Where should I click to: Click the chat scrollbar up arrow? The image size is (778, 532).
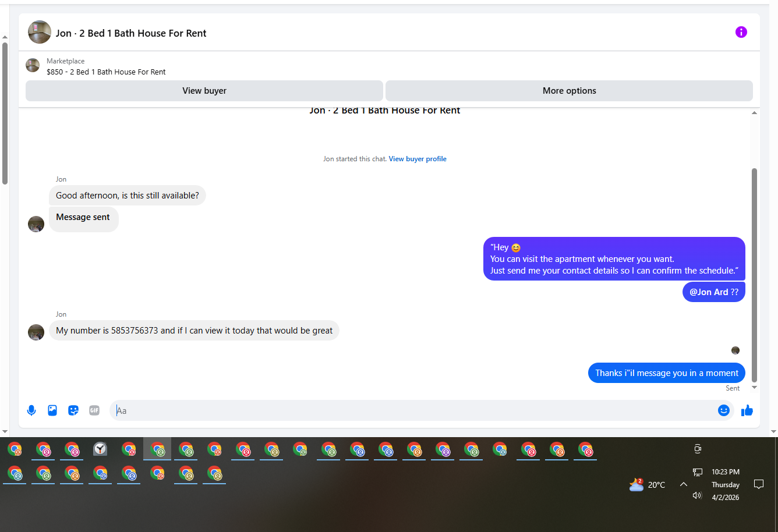click(755, 113)
